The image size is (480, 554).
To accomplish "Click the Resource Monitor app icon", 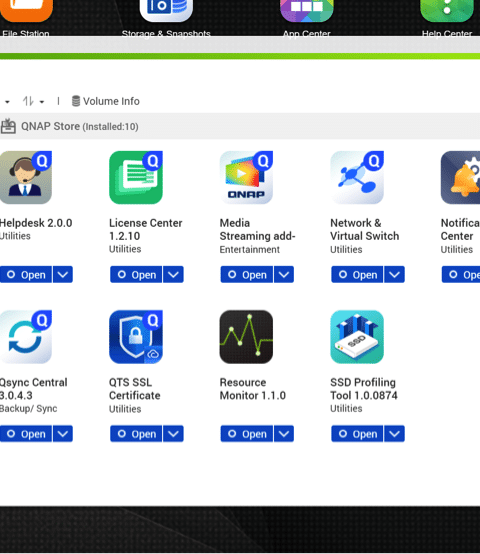I will tap(246, 337).
